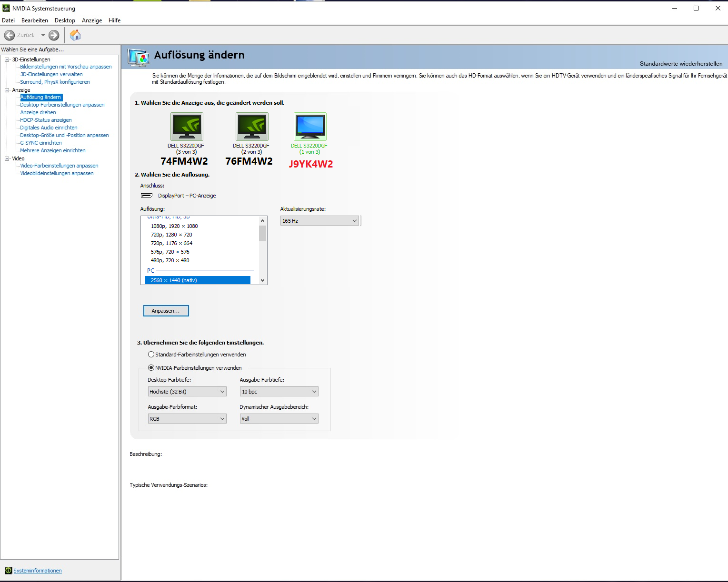Open the Desktop menu

coord(65,20)
